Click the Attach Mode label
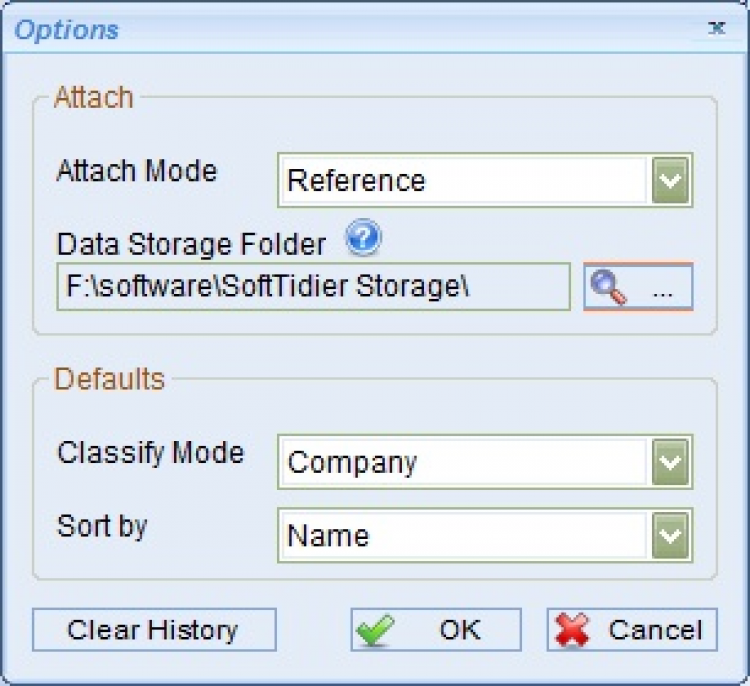 click(x=137, y=171)
